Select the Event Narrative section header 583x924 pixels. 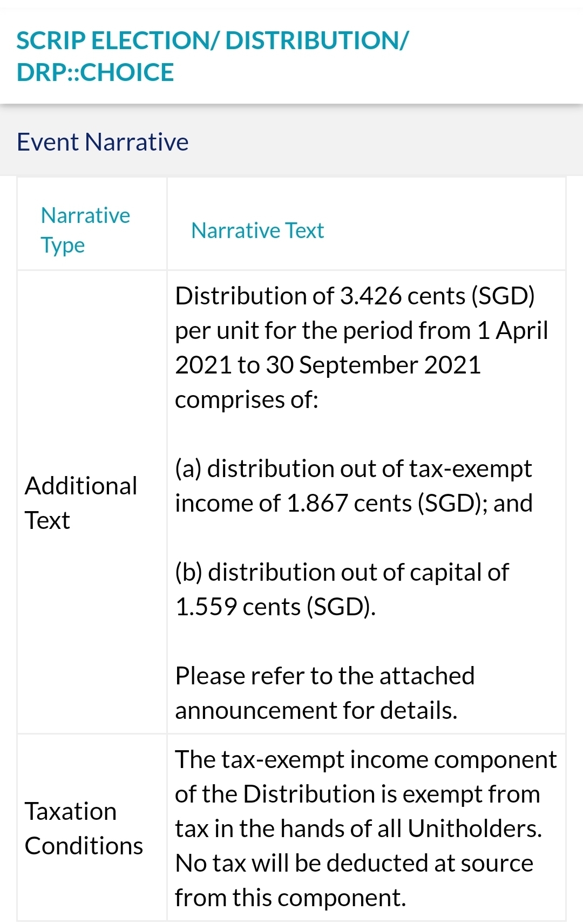click(103, 142)
